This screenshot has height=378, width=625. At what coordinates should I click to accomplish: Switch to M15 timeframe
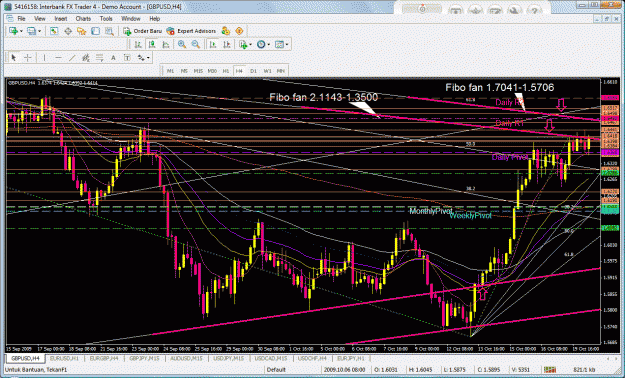click(198, 71)
